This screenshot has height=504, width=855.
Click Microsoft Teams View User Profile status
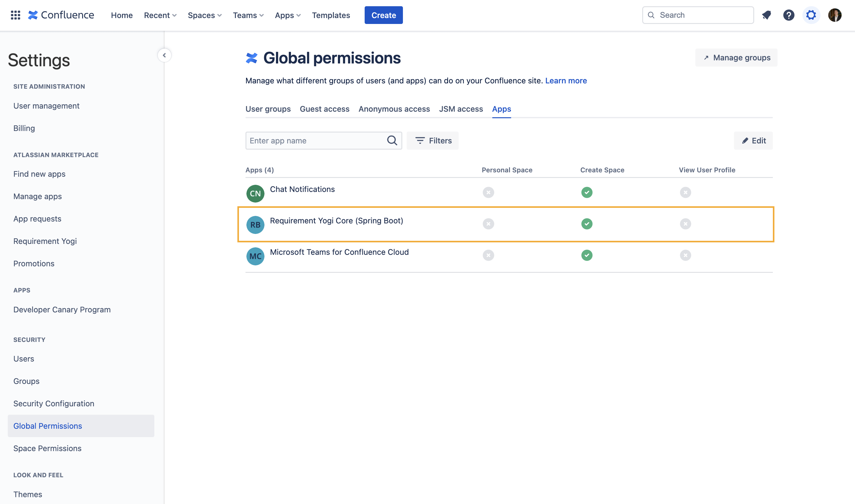click(685, 255)
